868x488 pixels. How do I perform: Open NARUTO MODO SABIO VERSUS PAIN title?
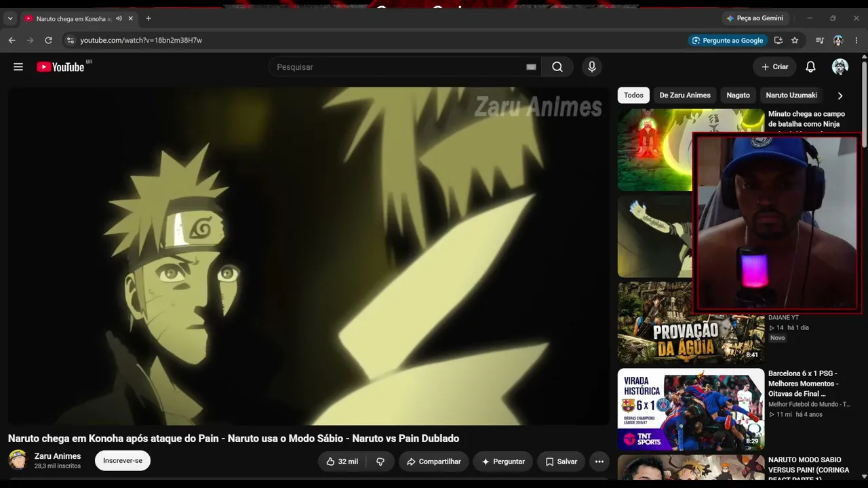coord(808,469)
